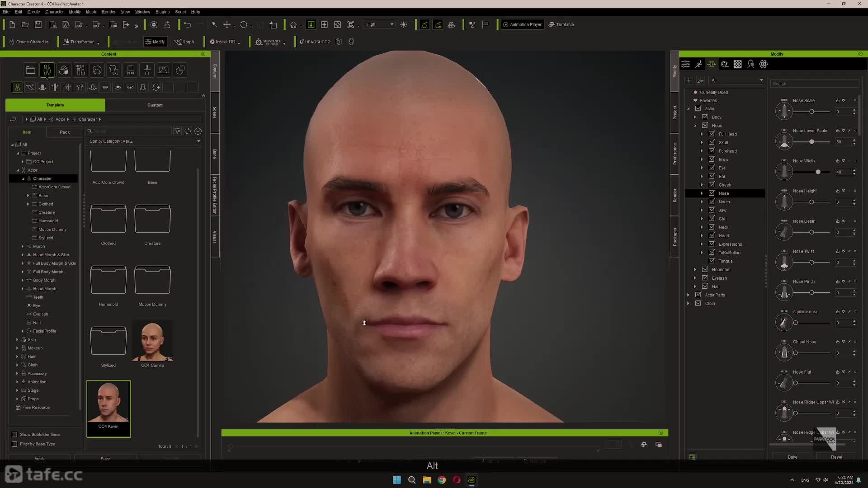Viewport: 868px width, 488px height.
Task: Click the Reset button
Action: [836, 457]
